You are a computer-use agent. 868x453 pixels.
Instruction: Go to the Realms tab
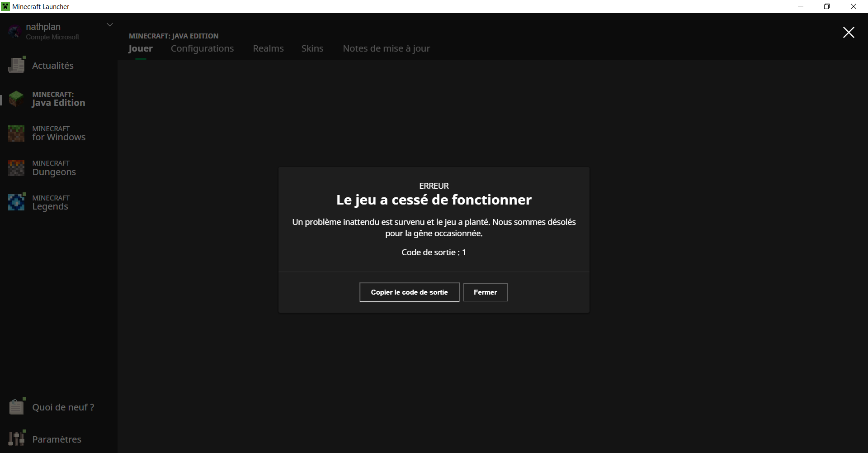268,48
